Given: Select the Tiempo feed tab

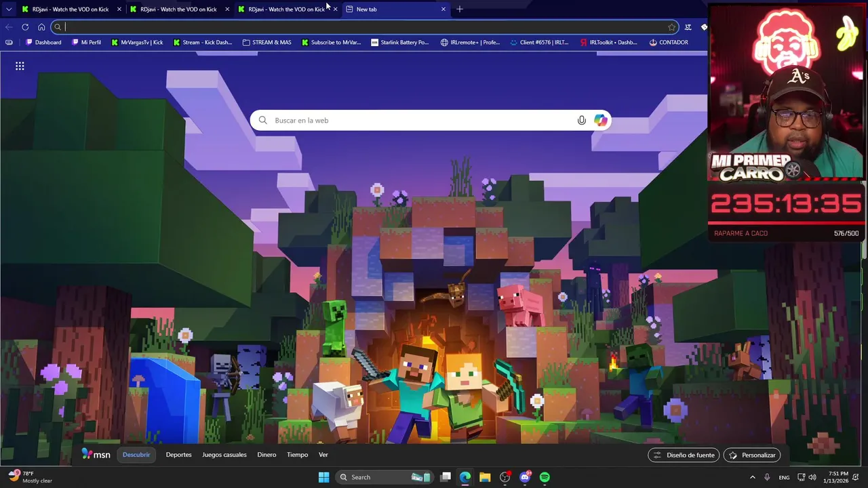Looking at the screenshot, I should pyautogui.click(x=297, y=455).
